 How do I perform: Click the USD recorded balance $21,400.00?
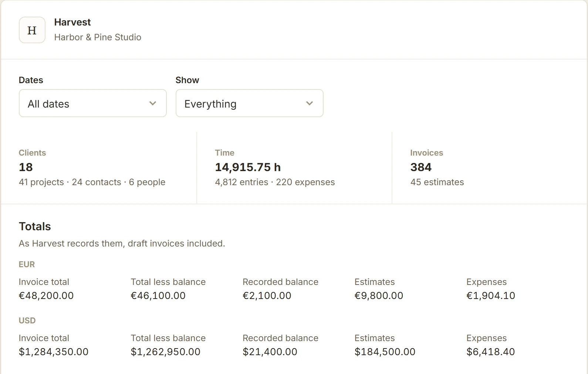pos(270,352)
